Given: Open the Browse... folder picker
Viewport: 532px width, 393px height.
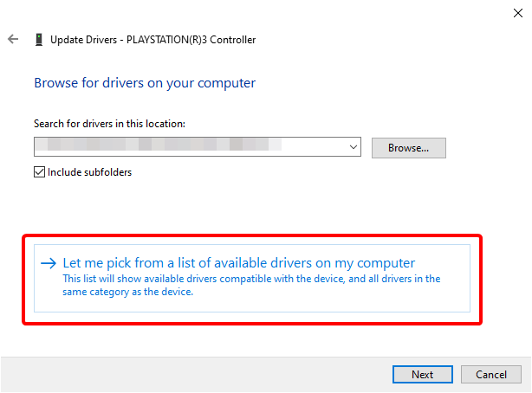Looking at the screenshot, I should (x=408, y=148).
